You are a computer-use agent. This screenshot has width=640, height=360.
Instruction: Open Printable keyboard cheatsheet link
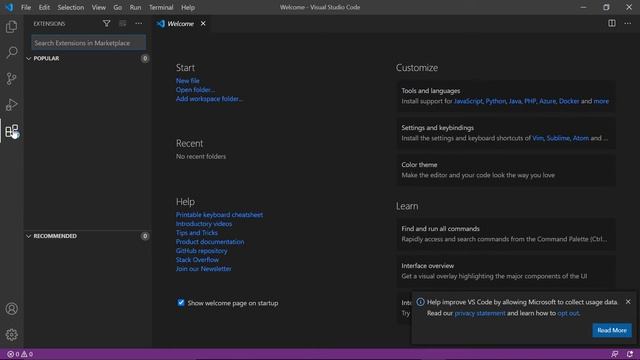pos(219,215)
